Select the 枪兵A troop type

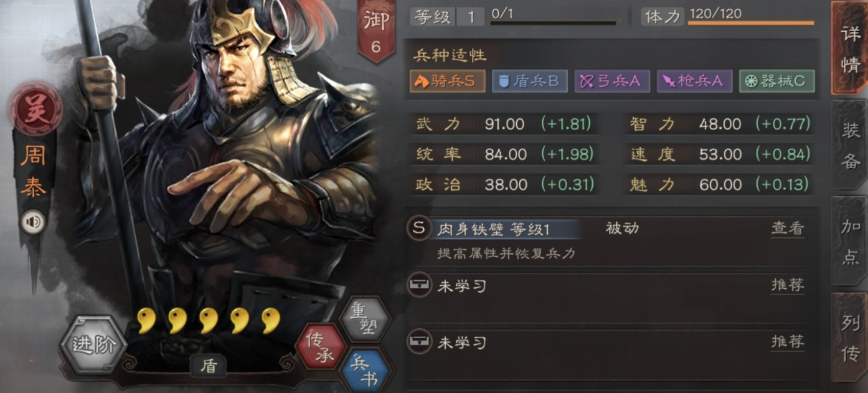tap(694, 81)
